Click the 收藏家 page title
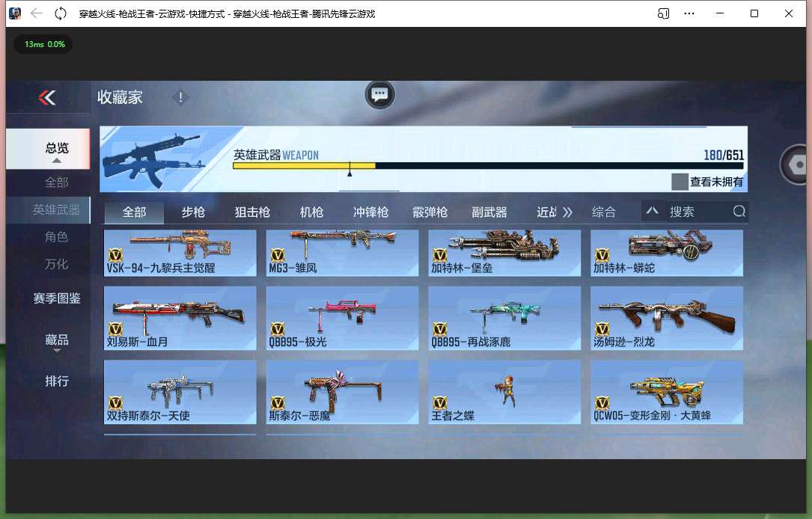 (120, 97)
